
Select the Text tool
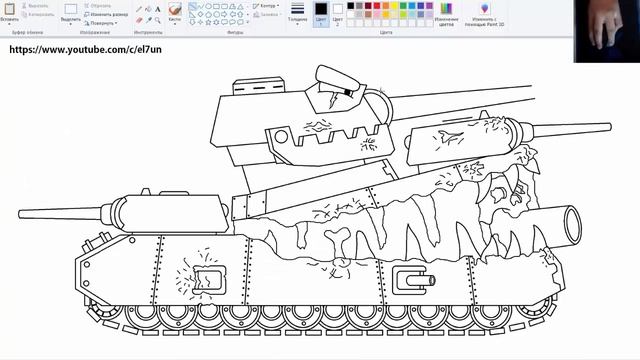pyautogui.click(x=158, y=9)
